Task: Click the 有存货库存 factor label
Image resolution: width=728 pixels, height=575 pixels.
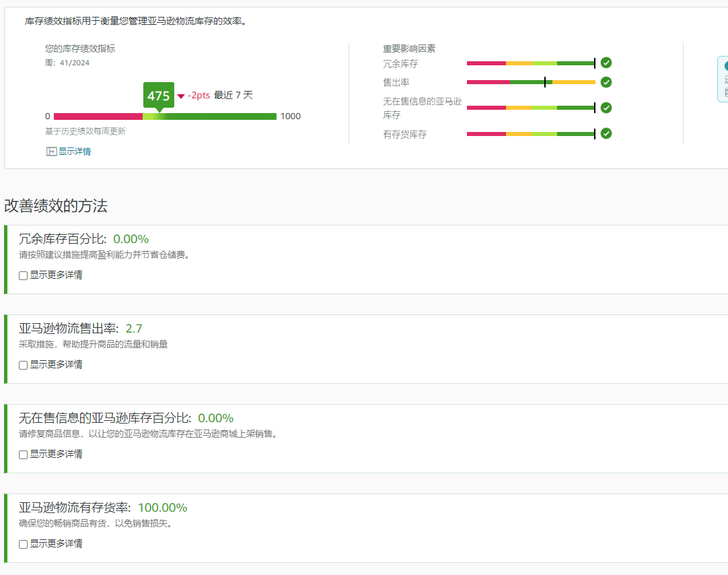Action: 404,135
